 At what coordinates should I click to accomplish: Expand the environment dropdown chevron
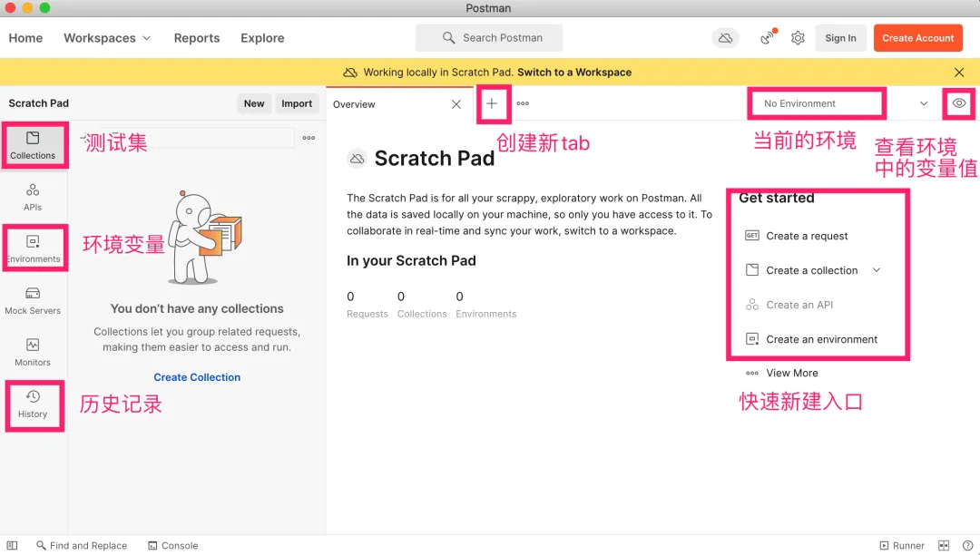point(923,103)
